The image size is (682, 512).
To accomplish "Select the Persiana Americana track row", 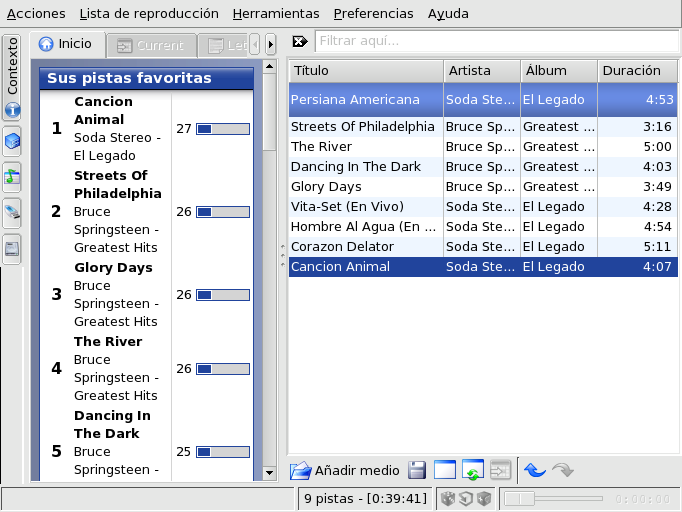I will tap(483, 100).
